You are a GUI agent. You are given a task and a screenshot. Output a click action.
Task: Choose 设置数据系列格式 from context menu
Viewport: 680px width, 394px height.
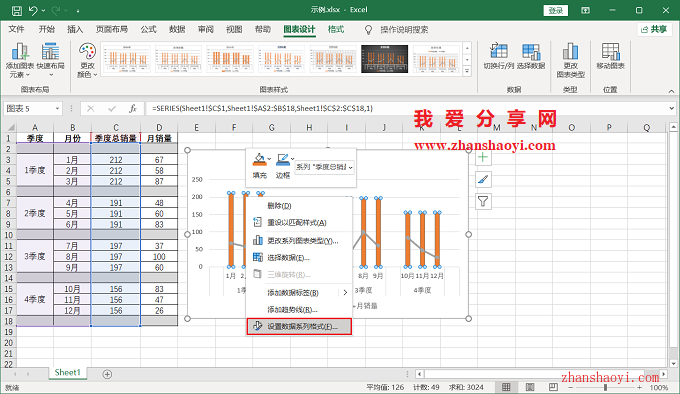(x=299, y=326)
